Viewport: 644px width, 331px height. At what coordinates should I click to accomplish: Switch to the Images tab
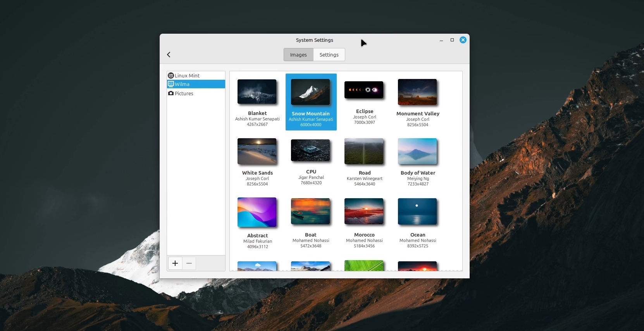pos(298,55)
